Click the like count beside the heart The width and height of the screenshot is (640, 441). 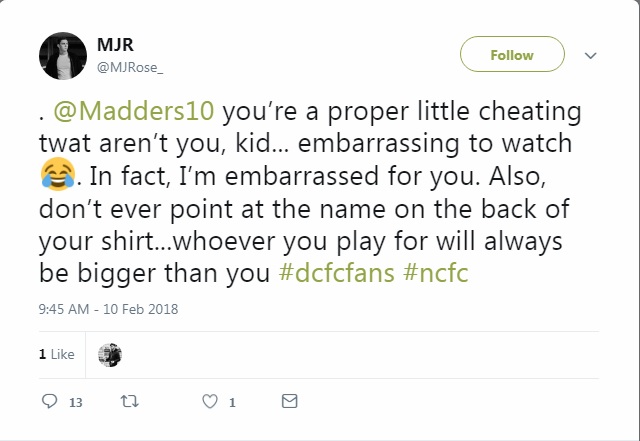(232, 403)
